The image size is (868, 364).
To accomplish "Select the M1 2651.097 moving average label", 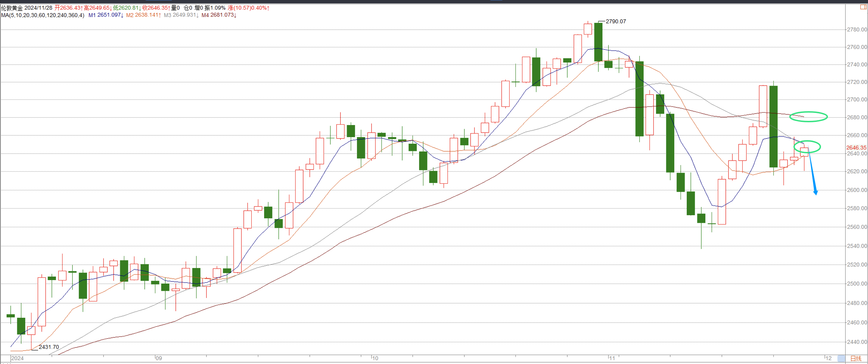I will (x=106, y=15).
